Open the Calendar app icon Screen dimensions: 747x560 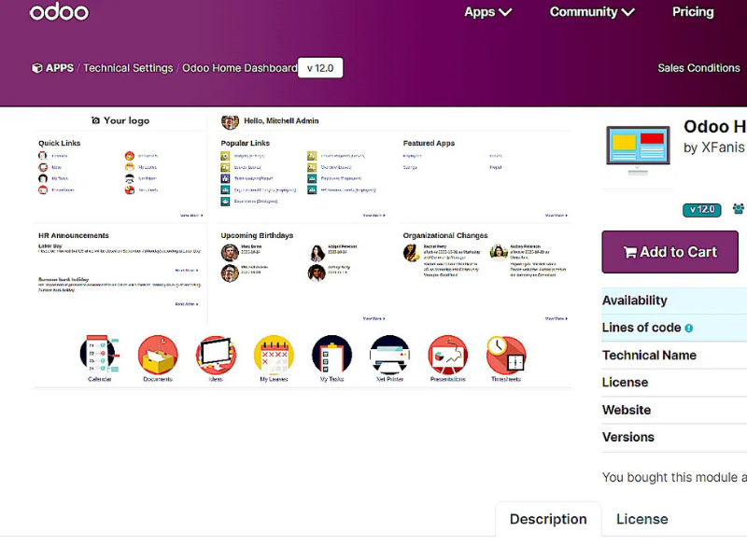point(99,355)
